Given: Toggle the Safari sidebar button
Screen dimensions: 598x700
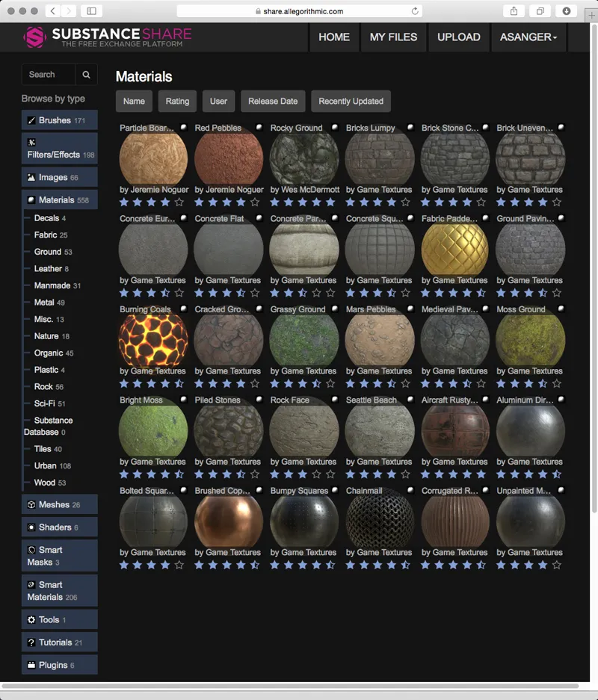Looking at the screenshot, I should click(91, 10).
